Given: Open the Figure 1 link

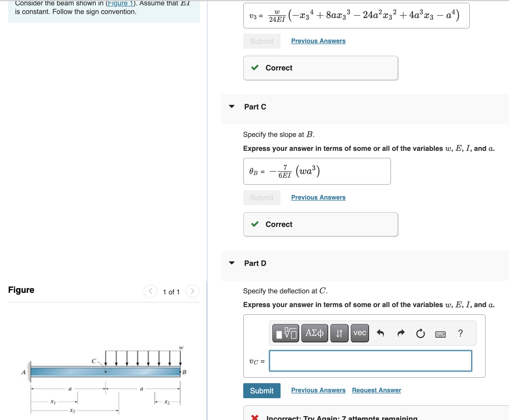Looking at the screenshot, I should pyautogui.click(x=121, y=3).
